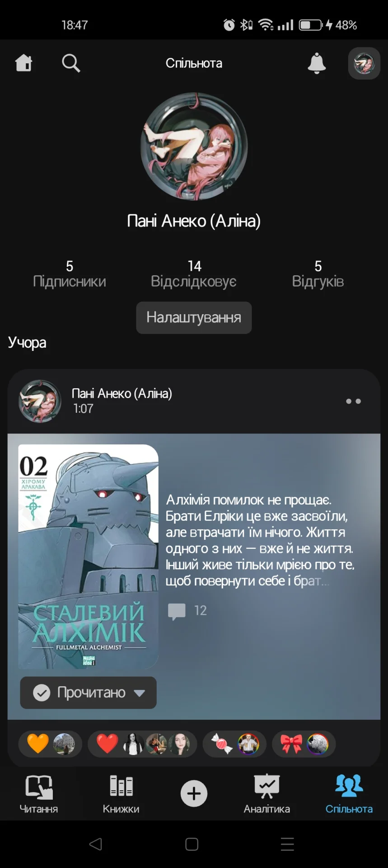Expand the Прочитано status dropdown
The image size is (388, 868).
89,693
